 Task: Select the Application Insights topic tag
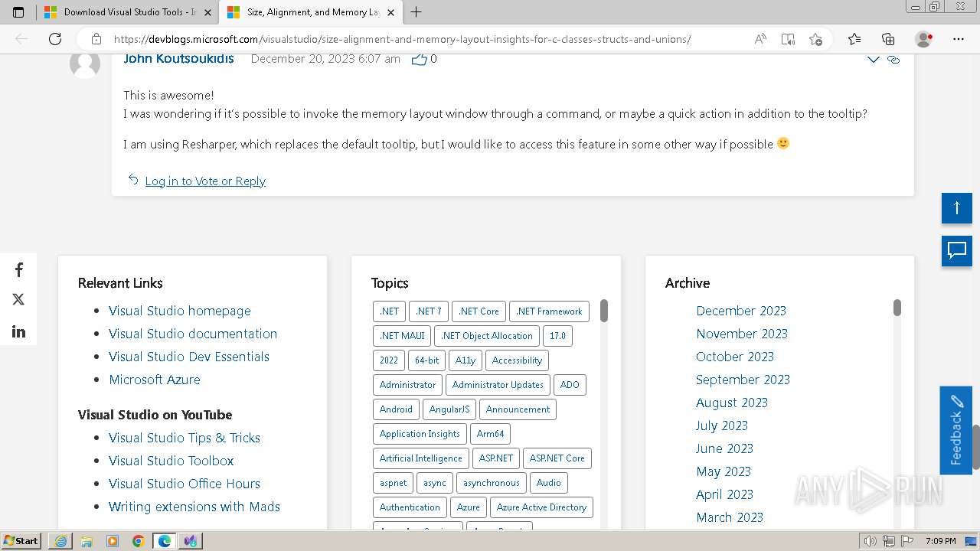(x=420, y=434)
